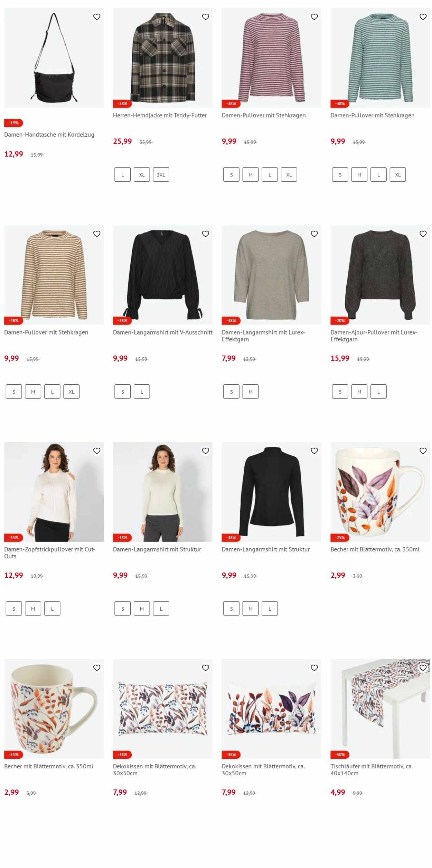The image size is (432, 868).
Task: Click heart on pink striped Damen-Pullover
Action: [x=314, y=17]
